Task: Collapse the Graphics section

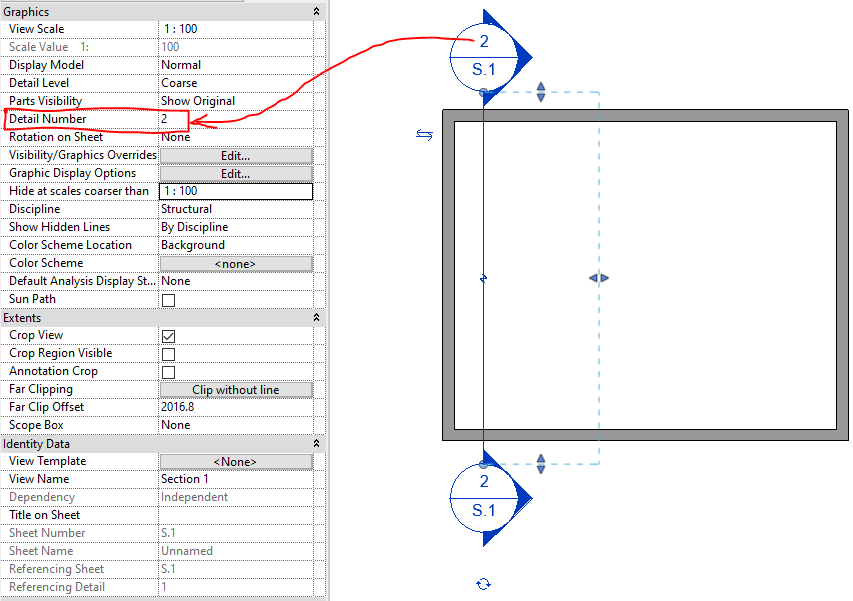Action: (x=316, y=11)
